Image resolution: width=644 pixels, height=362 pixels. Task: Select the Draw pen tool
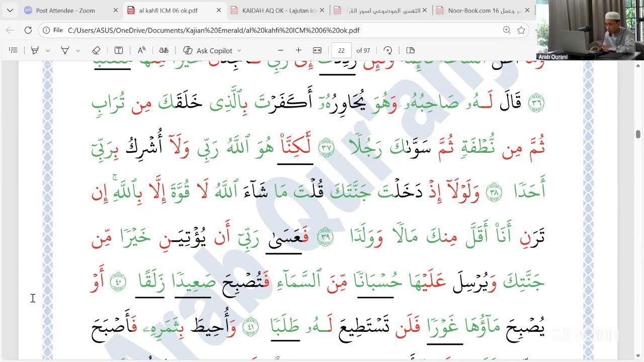coord(65,50)
